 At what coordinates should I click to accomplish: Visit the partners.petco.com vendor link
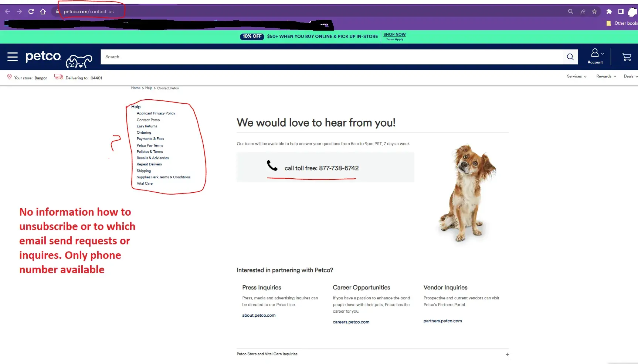[442, 321]
